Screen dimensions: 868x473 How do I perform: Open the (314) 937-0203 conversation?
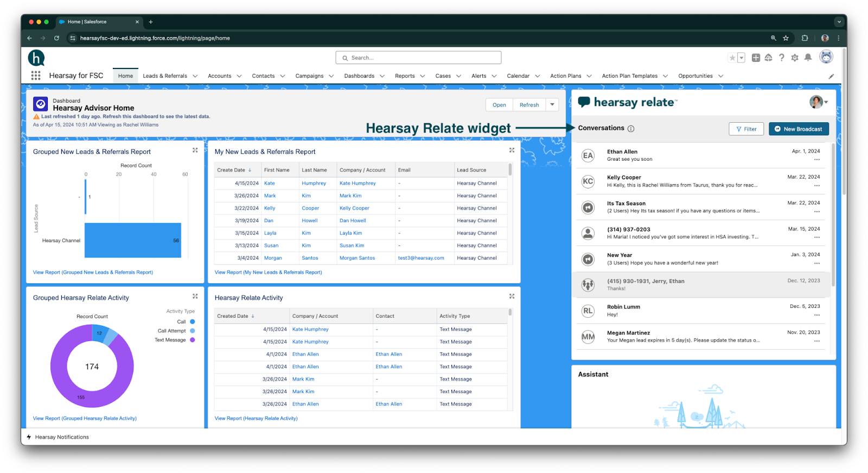tap(701, 233)
